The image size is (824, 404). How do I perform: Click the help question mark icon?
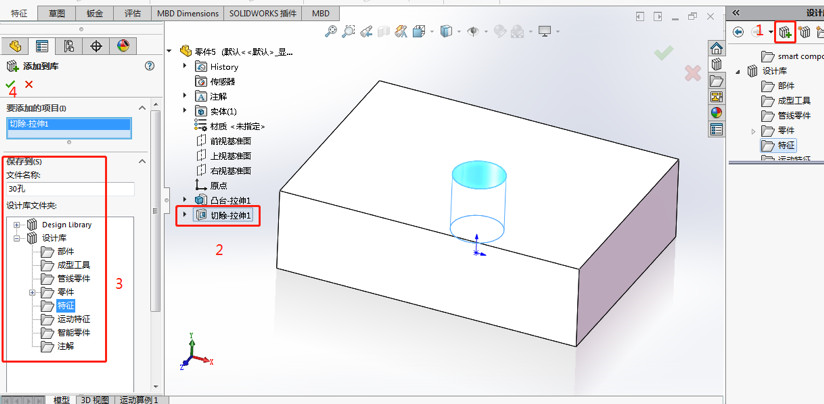[150, 66]
